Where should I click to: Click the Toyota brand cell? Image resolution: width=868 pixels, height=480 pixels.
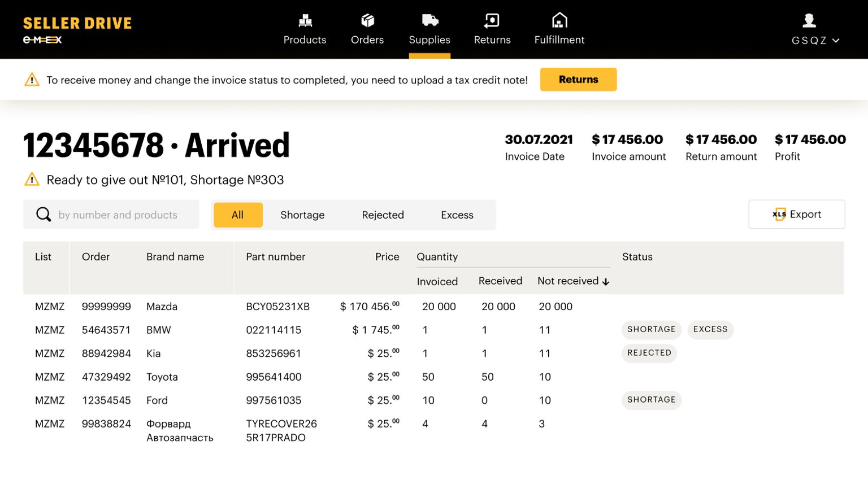pos(162,377)
